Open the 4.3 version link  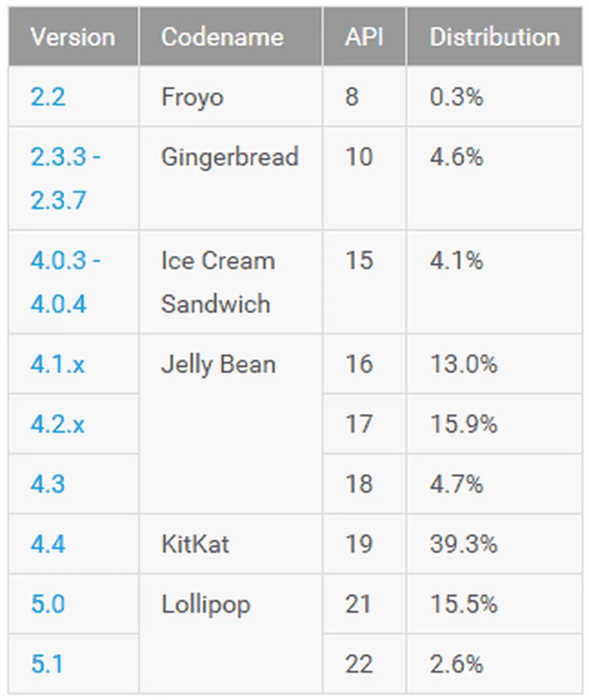[48, 484]
